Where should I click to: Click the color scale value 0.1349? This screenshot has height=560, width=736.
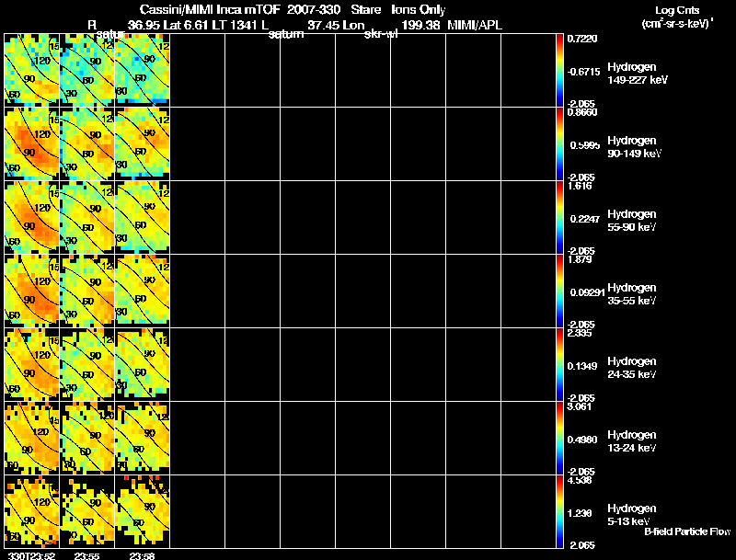[582, 366]
